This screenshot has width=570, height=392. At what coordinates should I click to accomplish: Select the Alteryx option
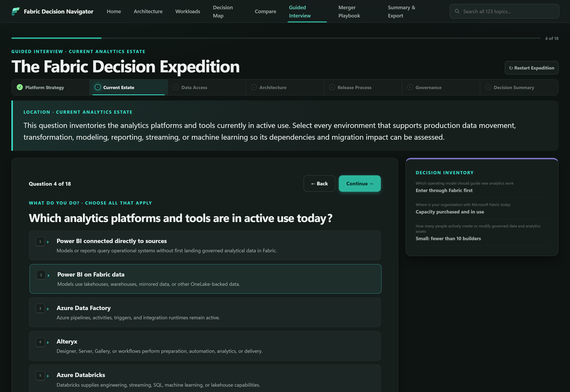point(205,346)
